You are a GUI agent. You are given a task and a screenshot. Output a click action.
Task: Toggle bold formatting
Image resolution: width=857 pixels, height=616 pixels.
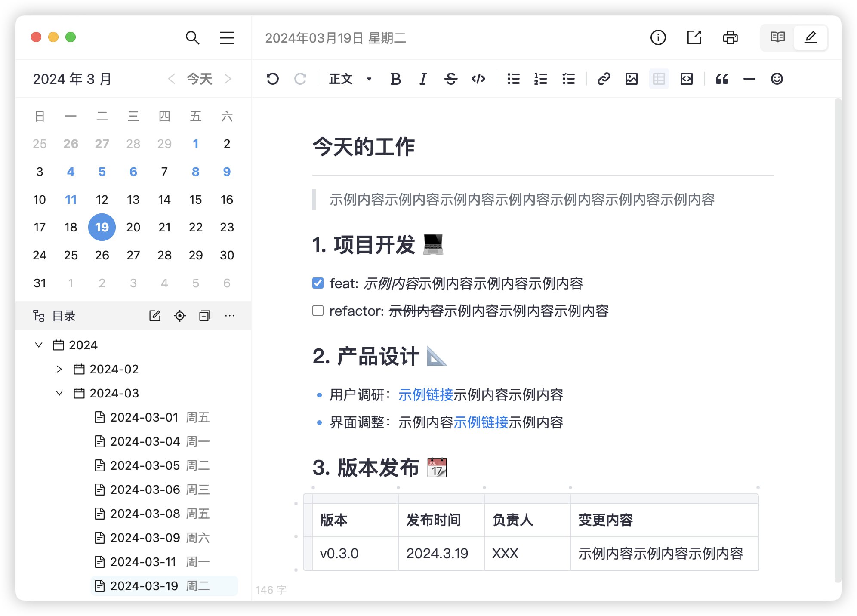tap(395, 79)
